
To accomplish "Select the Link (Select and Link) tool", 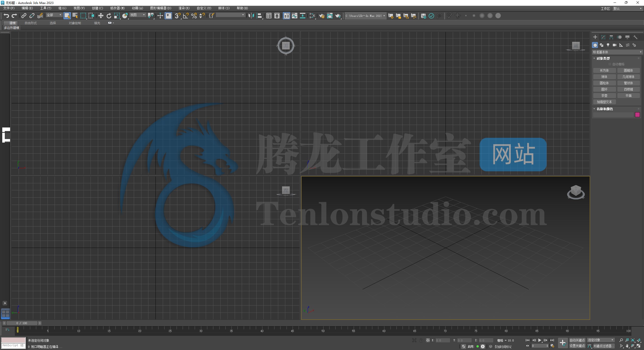I will point(24,16).
